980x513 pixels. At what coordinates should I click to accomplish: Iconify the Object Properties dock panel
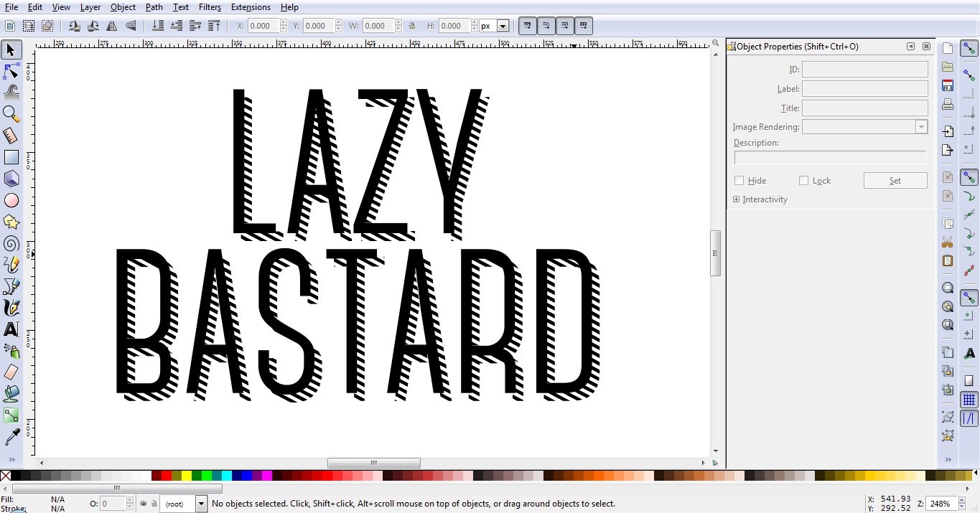click(x=910, y=47)
